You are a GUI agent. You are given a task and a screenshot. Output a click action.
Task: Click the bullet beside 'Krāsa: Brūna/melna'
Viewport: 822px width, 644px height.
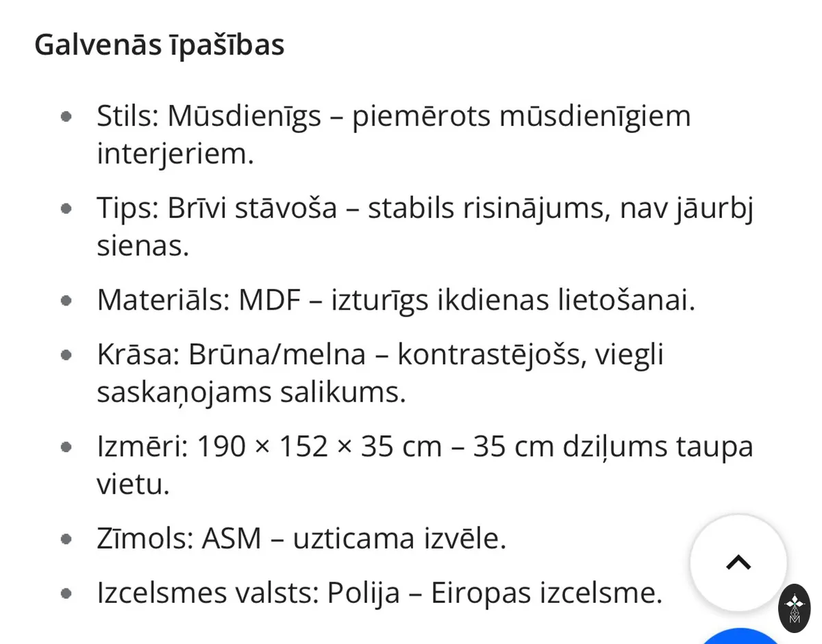click(66, 355)
